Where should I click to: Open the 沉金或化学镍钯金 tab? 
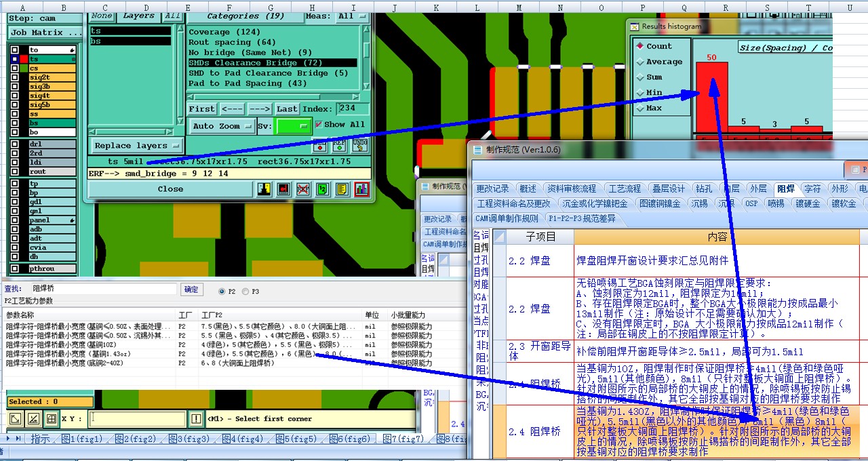pyautogui.click(x=595, y=203)
